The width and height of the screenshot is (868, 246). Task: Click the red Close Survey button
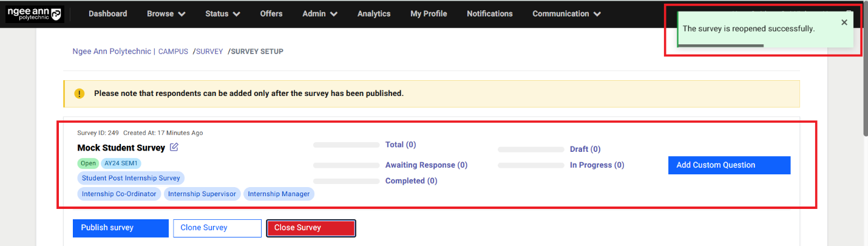tap(311, 228)
